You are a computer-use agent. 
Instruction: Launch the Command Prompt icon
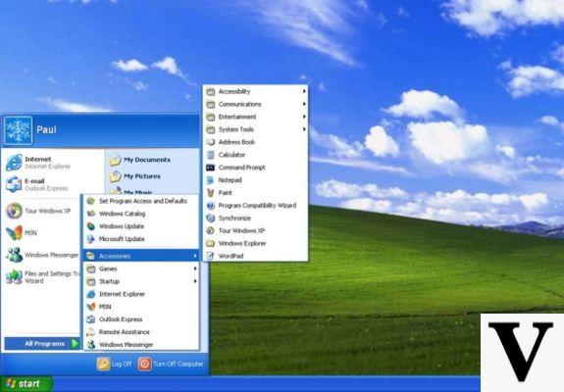211,168
